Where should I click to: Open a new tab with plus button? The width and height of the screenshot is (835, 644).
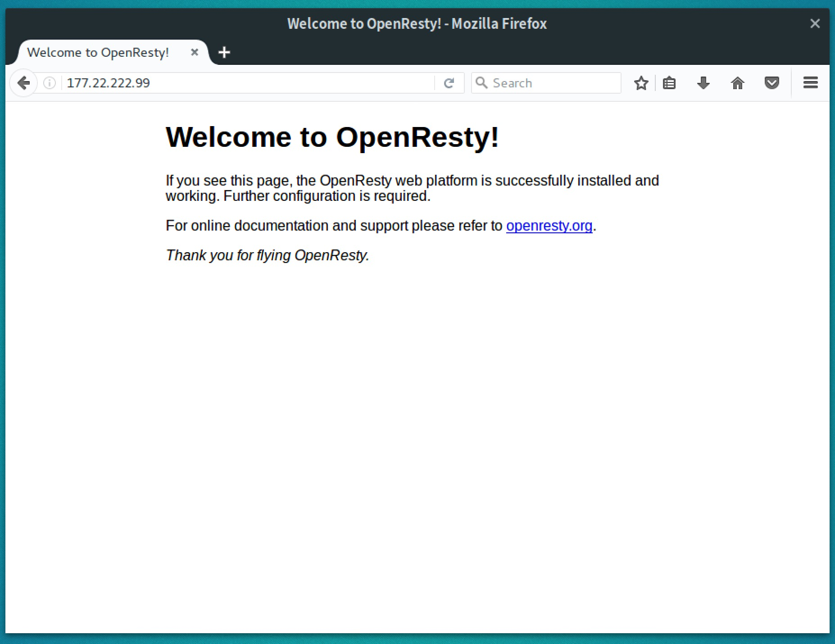[x=224, y=53]
